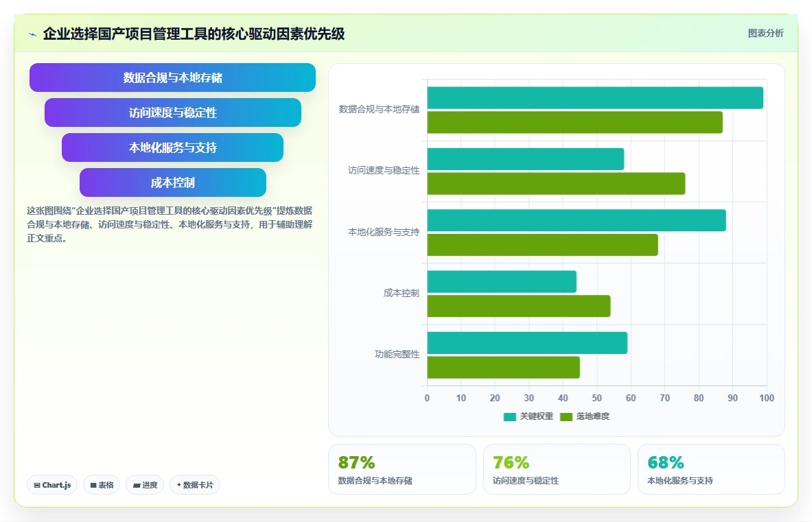Click the teal bar for 本地化服务与支持
812x522 pixels.
[x=577, y=220]
